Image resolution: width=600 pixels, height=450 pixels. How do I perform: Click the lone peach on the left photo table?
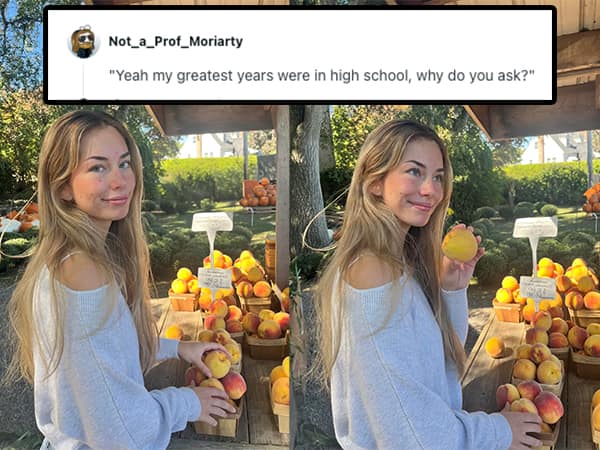[x=174, y=332]
